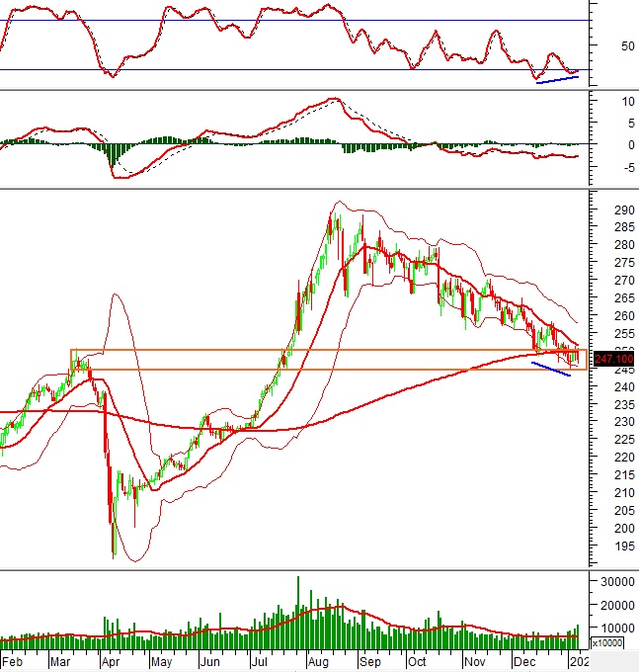Click the Feb label on the time axis
Screen dimensions: 639x672
[14, 659]
